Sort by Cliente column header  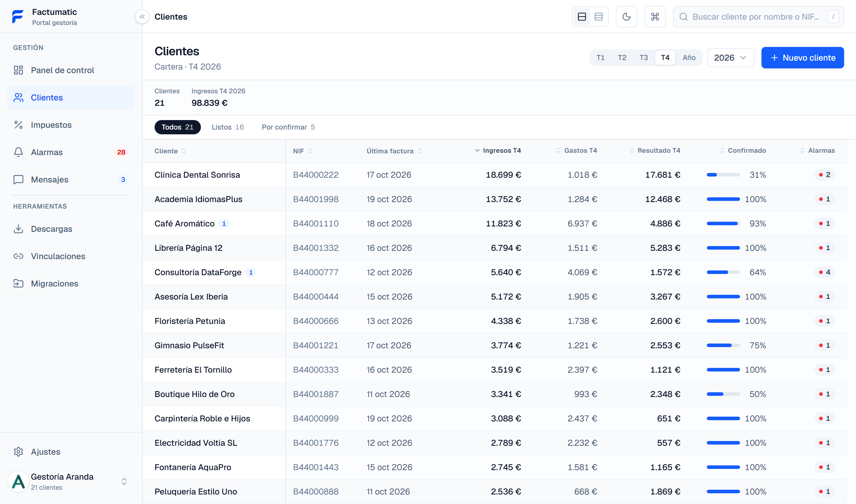point(170,151)
